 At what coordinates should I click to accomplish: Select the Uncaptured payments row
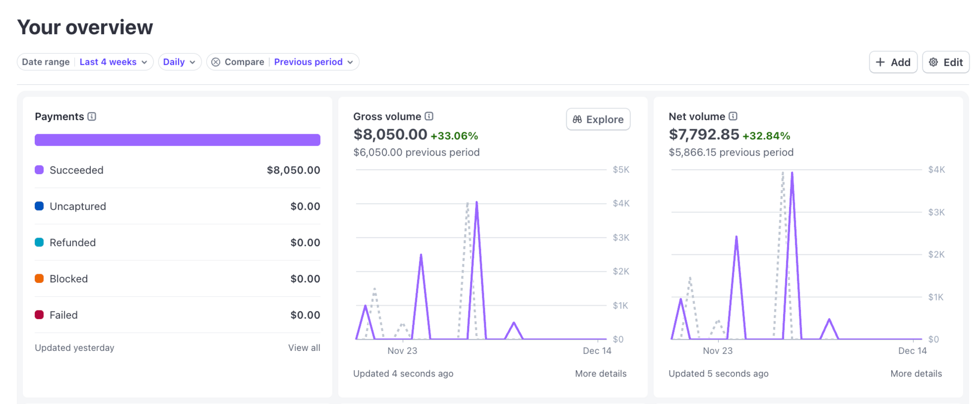(177, 206)
